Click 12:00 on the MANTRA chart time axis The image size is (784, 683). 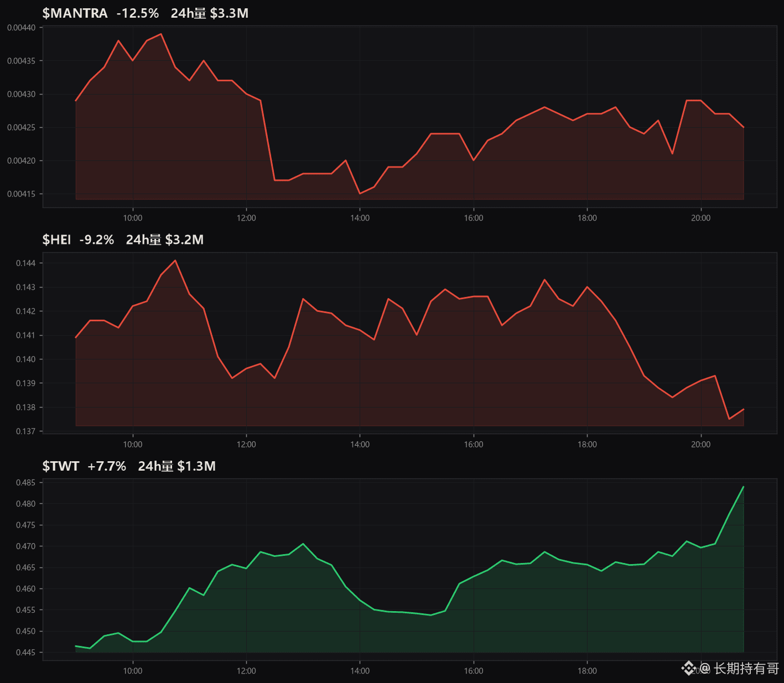[x=246, y=218]
